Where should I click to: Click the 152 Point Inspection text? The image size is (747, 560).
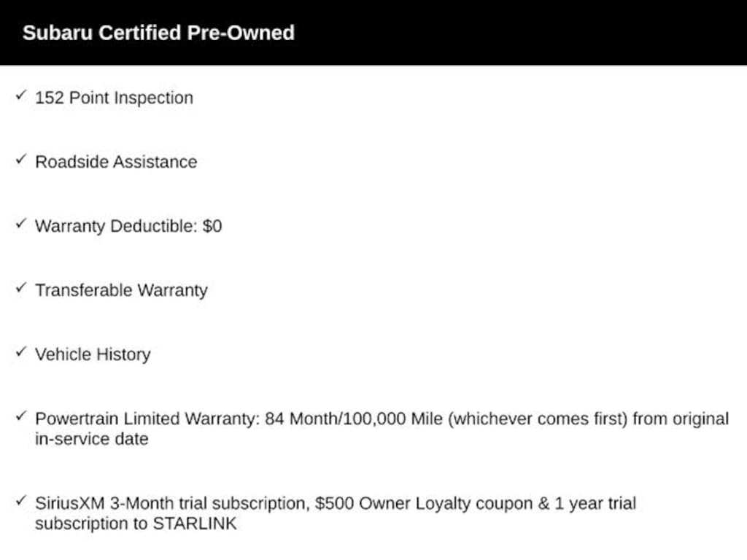tap(115, 98)
